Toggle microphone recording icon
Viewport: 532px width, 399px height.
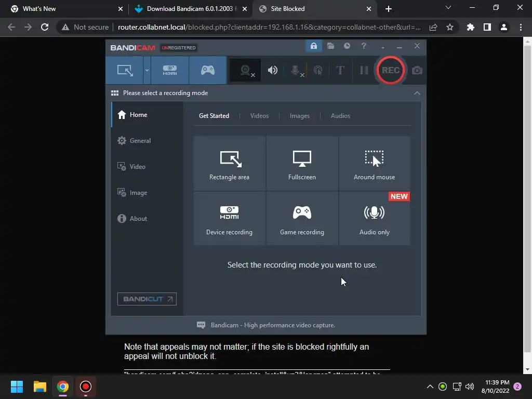[296, 70]
